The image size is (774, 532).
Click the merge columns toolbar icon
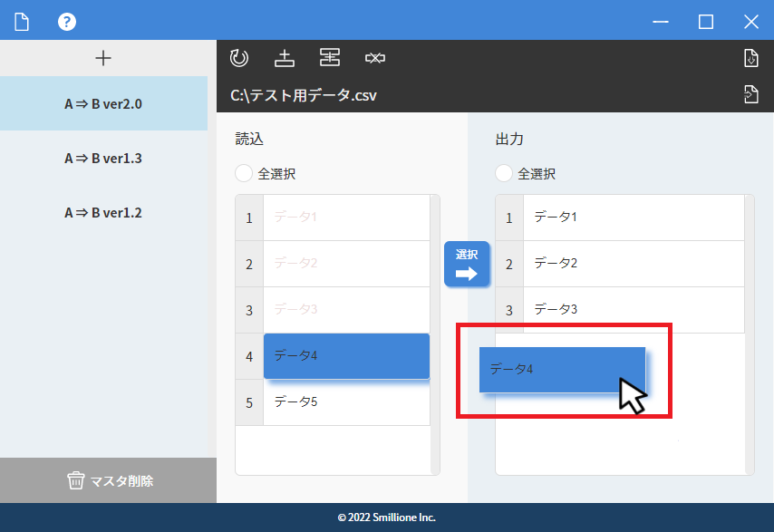click(330, 58)
